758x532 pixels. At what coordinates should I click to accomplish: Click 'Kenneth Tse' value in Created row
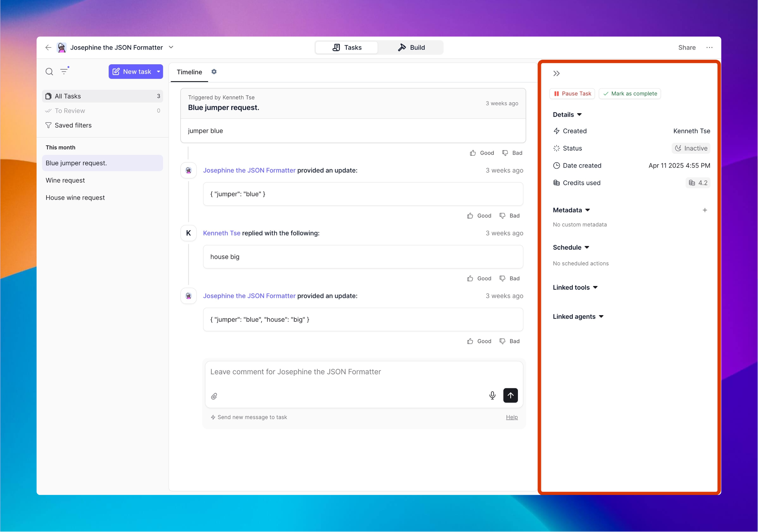[x=692, y=131]
